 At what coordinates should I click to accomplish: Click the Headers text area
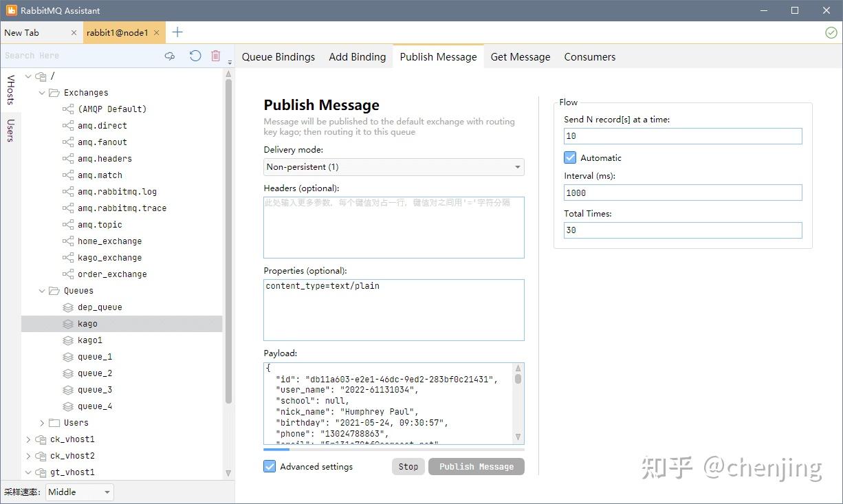point(394,228)
